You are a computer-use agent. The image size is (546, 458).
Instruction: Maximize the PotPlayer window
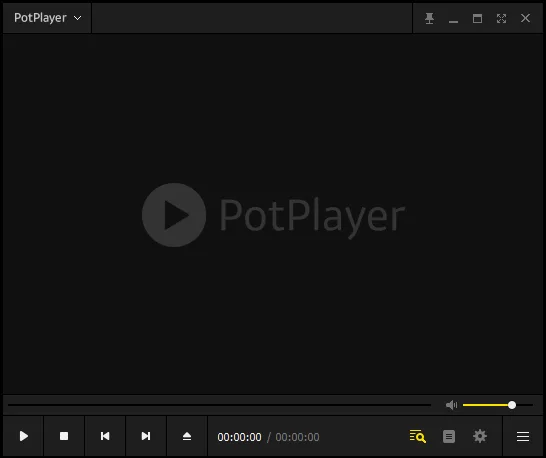[477, 18]
